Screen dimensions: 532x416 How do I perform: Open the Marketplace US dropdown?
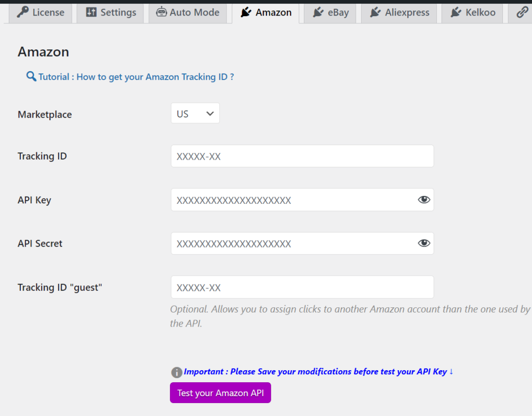point(195,113)
